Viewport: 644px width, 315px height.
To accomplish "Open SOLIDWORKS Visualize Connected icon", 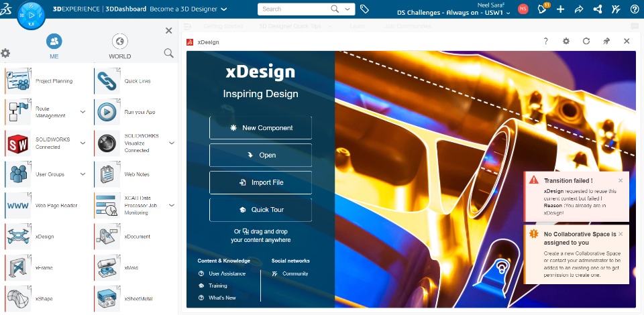I will pos(107,143).
